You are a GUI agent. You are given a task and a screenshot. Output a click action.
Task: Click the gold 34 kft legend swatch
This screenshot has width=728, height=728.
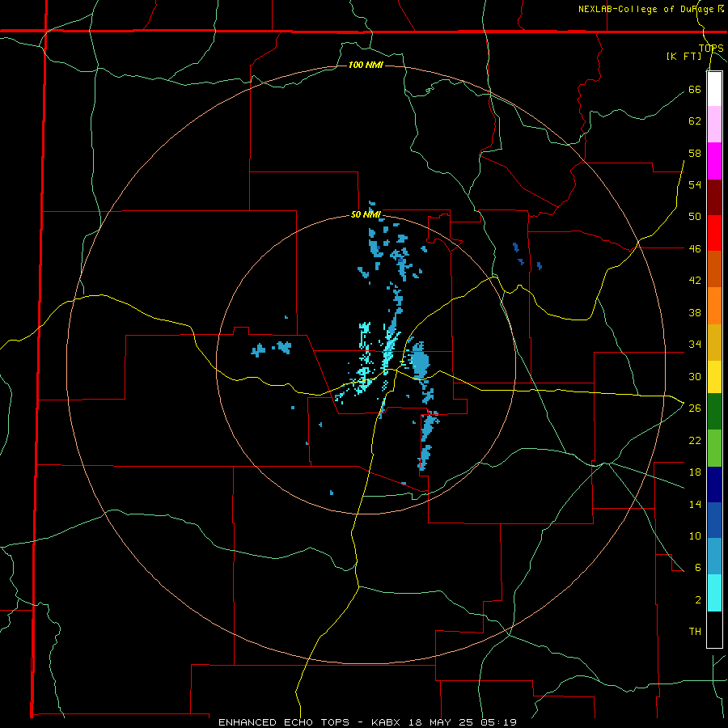click(714, 342)
